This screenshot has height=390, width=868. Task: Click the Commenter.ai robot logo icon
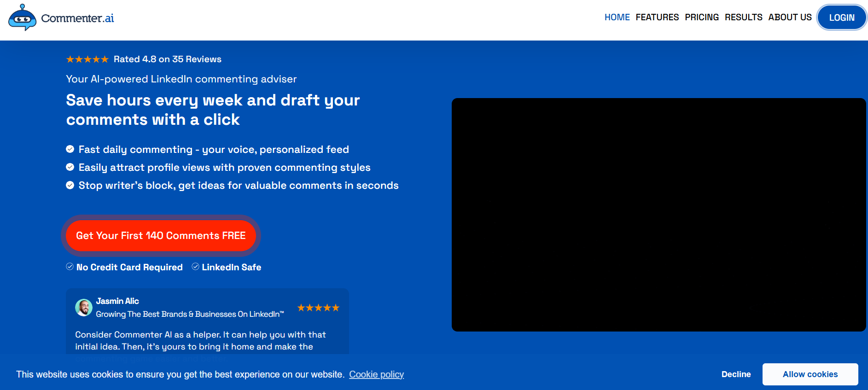coord(22,17)
